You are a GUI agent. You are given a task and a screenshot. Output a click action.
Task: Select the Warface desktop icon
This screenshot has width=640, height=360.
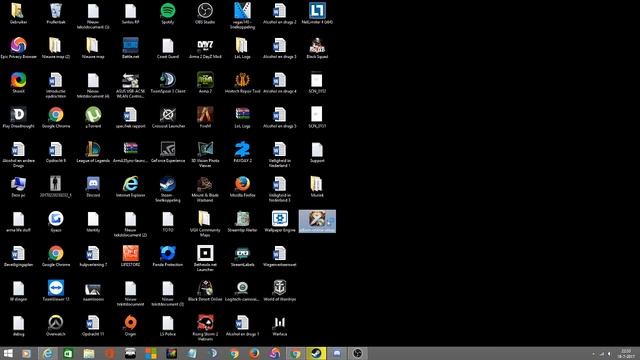click(x=280, y=322)
